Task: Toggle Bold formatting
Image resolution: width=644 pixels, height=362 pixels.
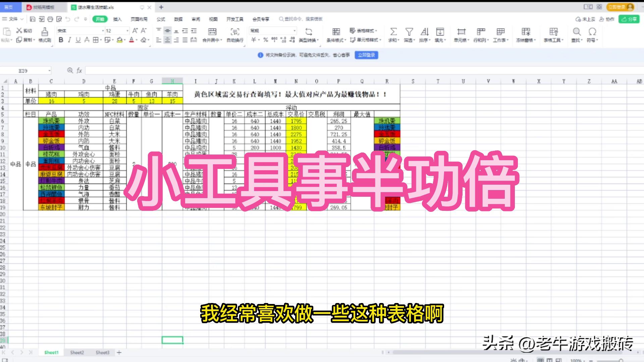Action: (61, 39)
